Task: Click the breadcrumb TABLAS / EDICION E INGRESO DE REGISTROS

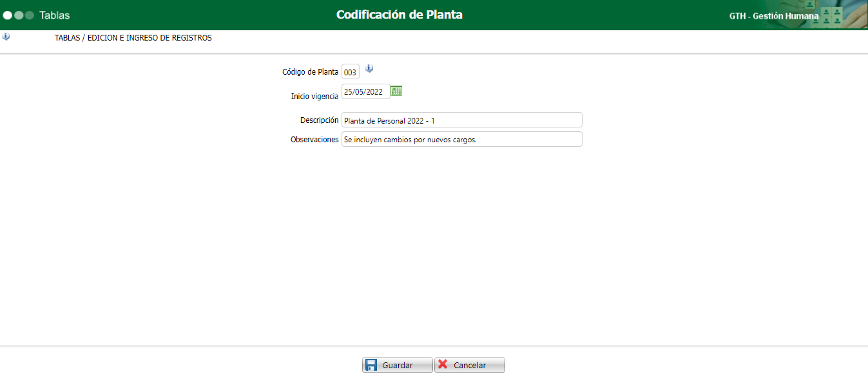Action: point(133,38)
